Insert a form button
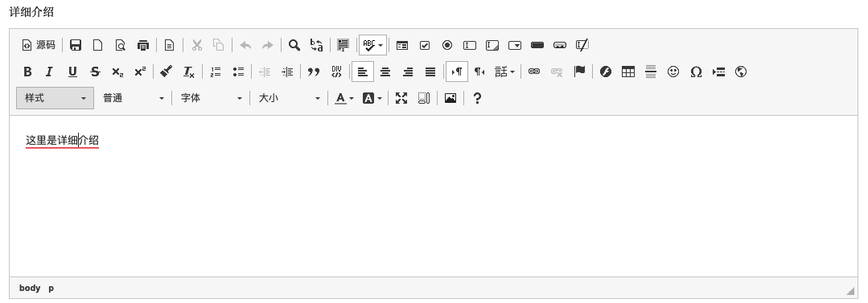Screen dimensions: 868x303 point(537,45)
